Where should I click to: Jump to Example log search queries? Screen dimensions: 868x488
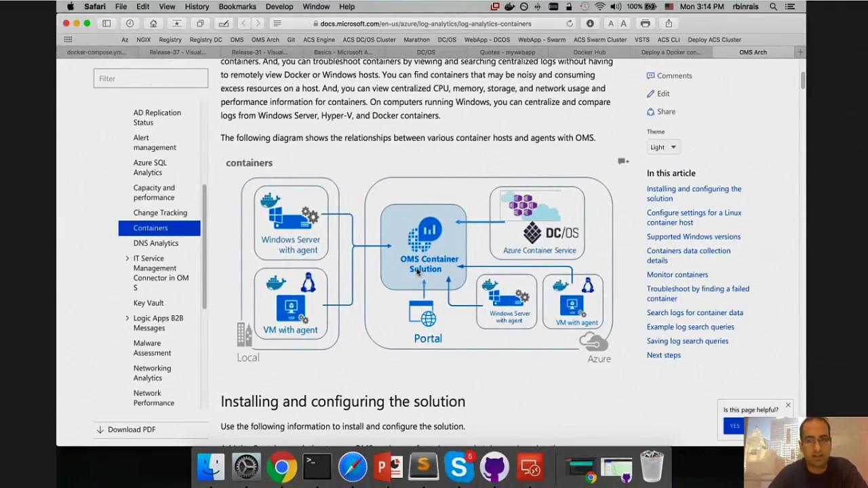pos(690,327)
